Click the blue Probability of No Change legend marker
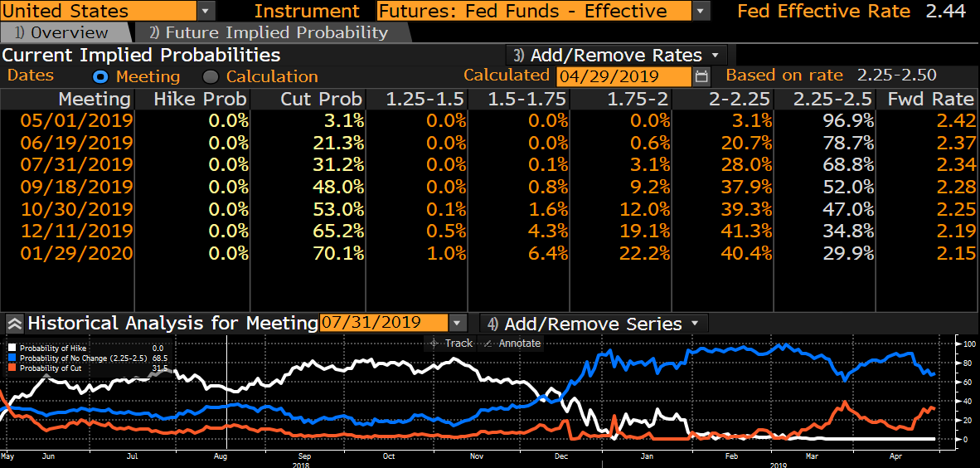This screenshot has width=980, height=468. pyautogui.click(x=12, y=358)
